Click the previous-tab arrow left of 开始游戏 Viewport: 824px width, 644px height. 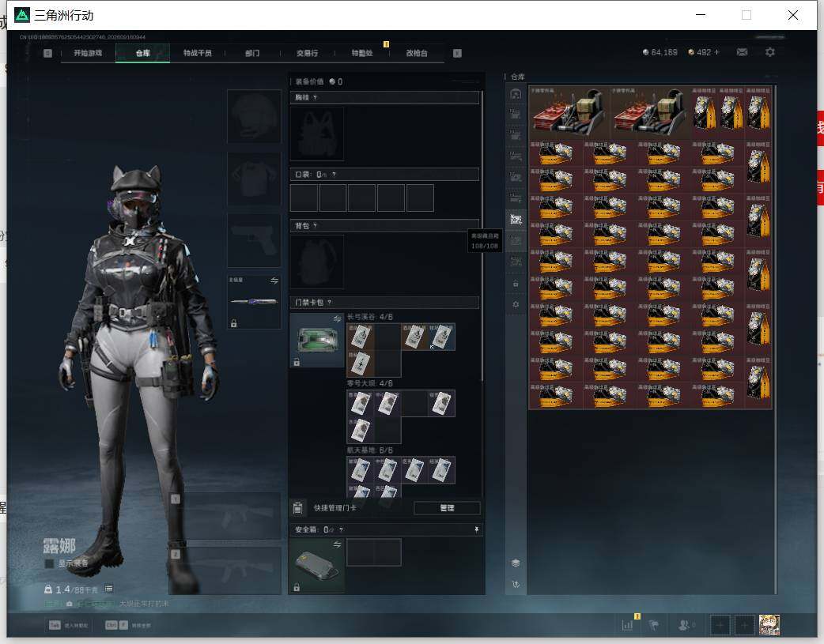tap(47, 53)
